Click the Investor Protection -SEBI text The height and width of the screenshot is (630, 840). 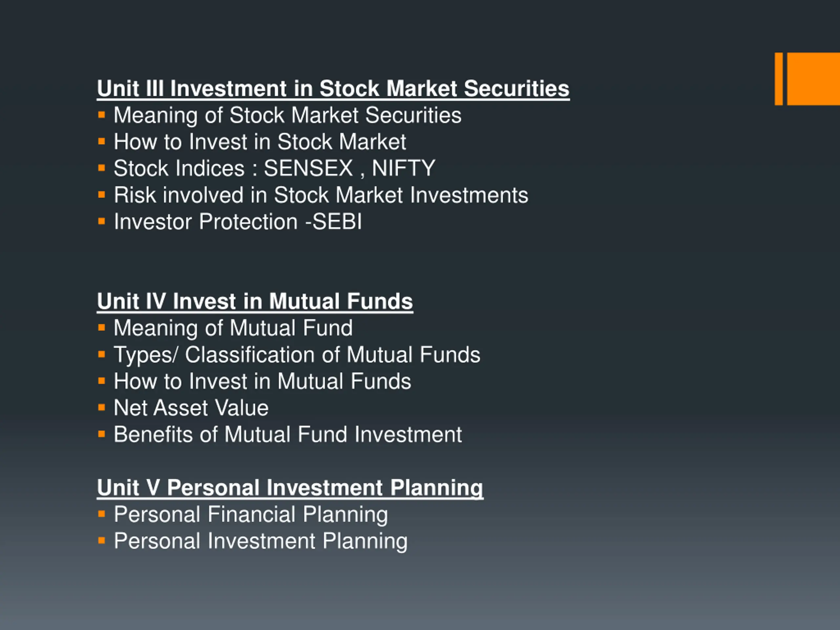[238, 221]
